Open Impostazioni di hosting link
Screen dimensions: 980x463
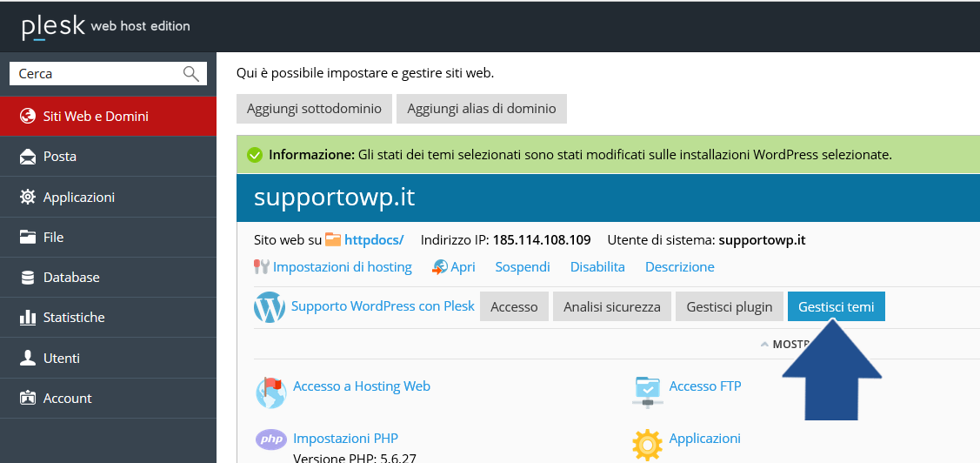pos(343,267)
